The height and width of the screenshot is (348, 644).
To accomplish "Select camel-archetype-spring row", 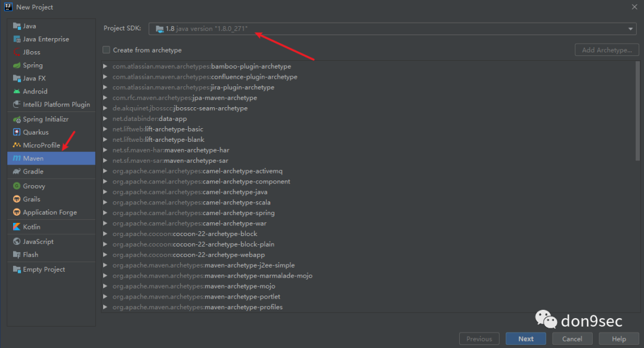I will (x=368, y=213).
